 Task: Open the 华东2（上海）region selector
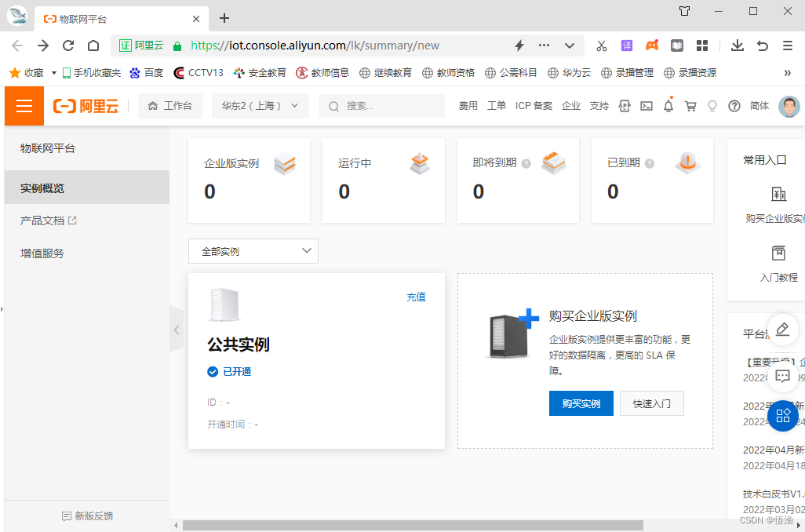[260, 106]
